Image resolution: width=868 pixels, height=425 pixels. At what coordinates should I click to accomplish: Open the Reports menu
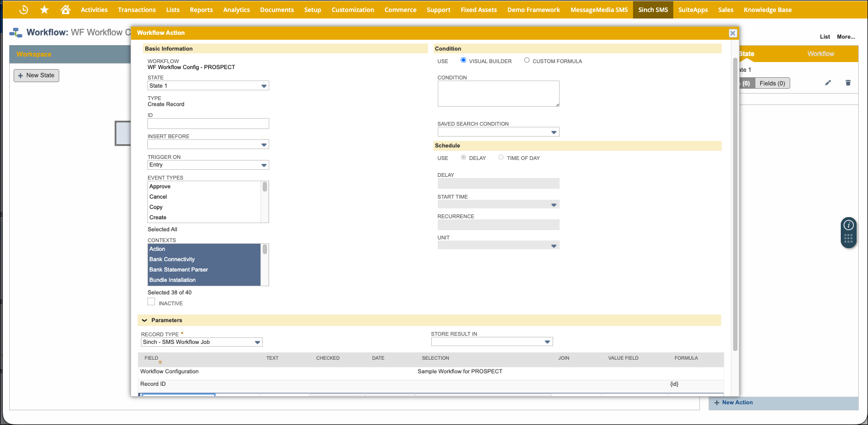click(201, 10)
